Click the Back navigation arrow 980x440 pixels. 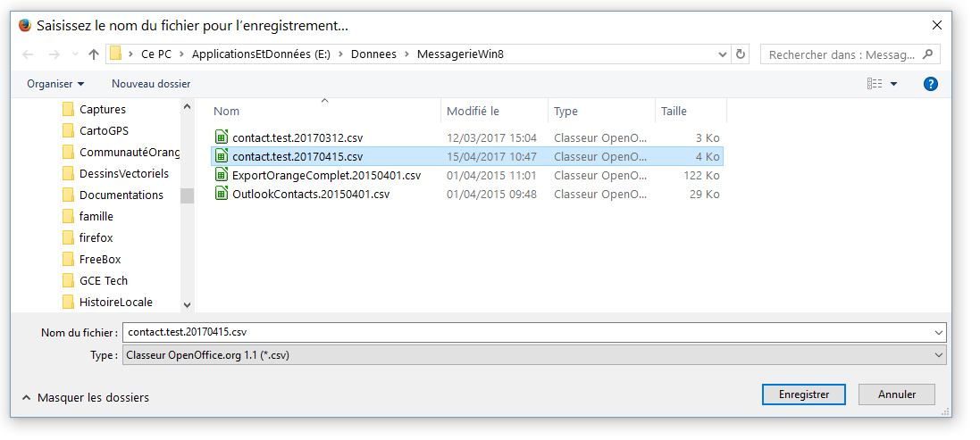[28, 54]
